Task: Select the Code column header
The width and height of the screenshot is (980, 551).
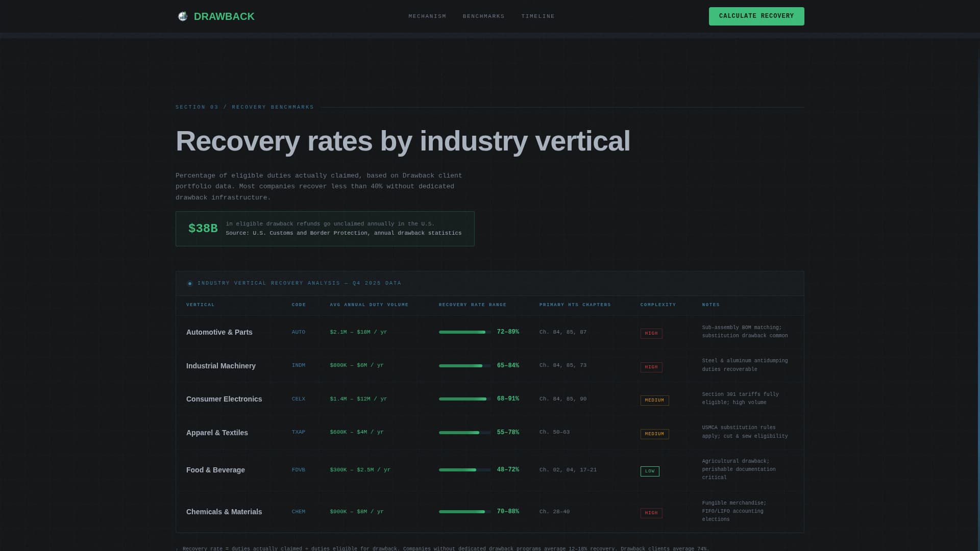Action: (299, 305)
